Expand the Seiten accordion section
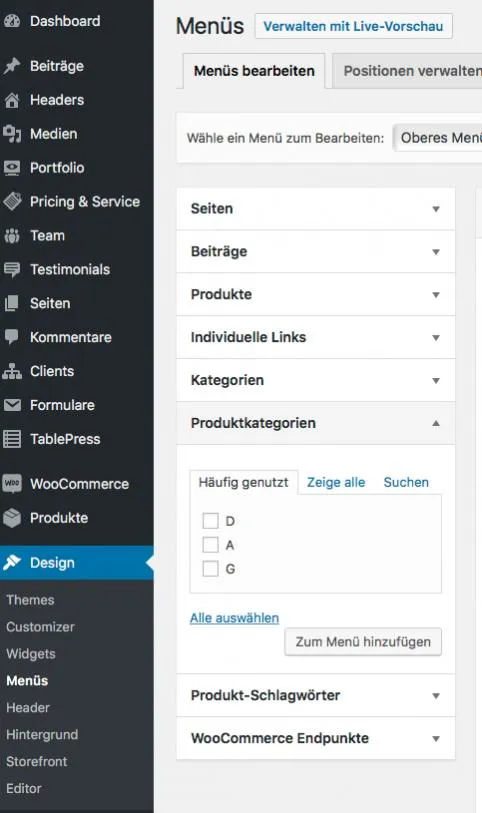This screenshot has width=482, height=813. (316, 209)
